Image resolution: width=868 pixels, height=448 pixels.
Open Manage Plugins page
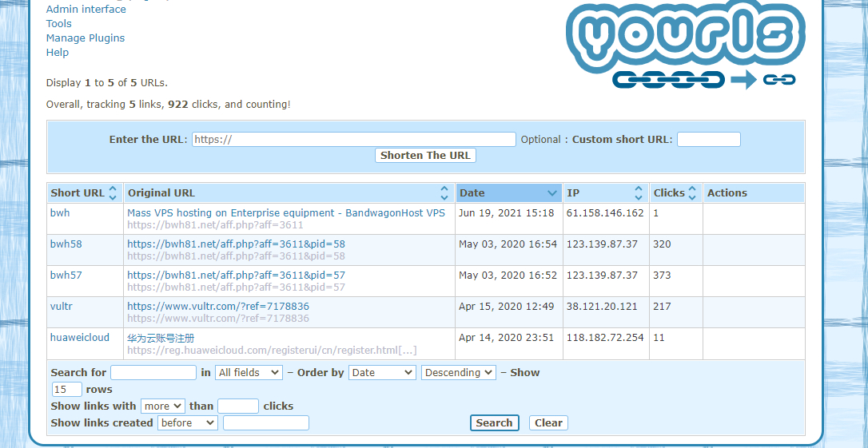[86, 38]
